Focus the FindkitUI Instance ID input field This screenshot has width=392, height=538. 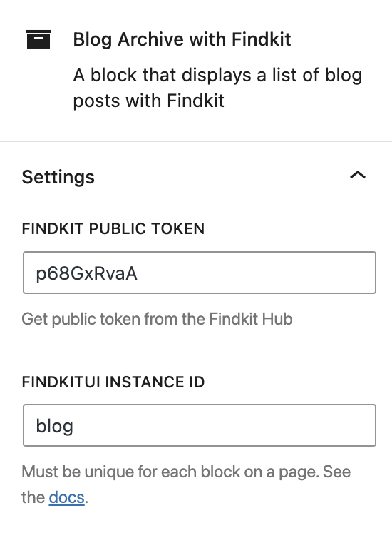click(x=200, y=425)
